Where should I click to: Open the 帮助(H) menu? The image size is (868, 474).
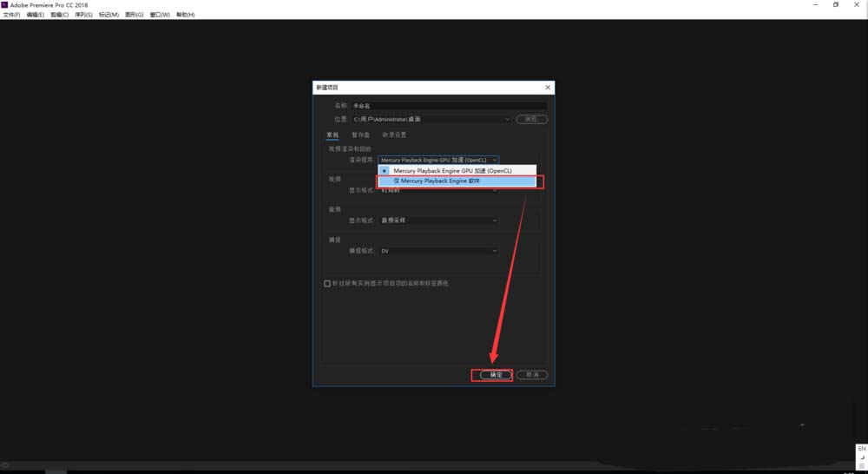(186, 15)
